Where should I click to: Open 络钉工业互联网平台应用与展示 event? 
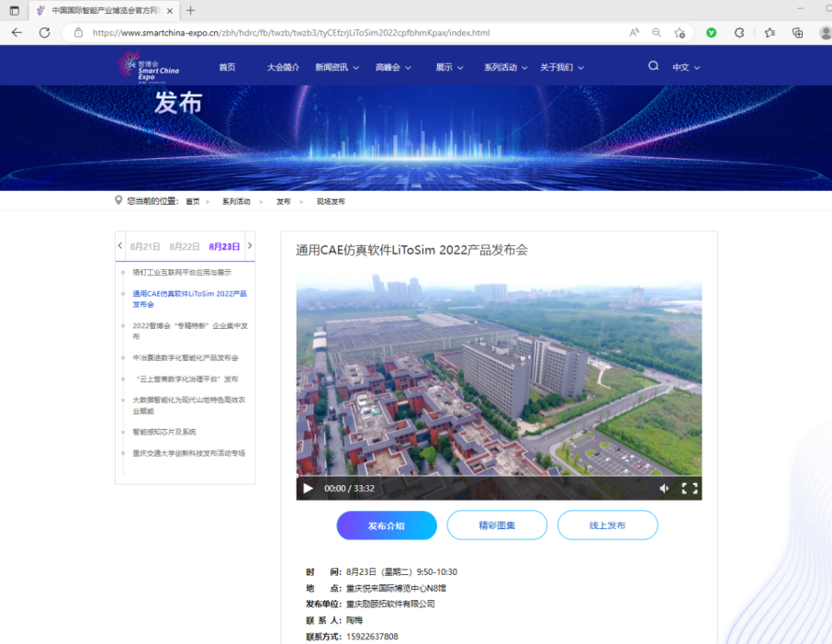click(182, 272)
